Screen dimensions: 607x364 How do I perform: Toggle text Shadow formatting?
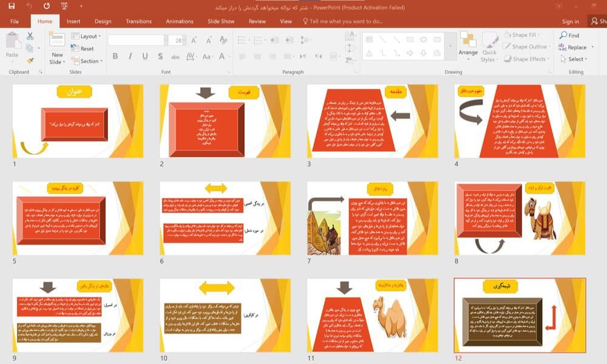pyautogui.click(x=160, y=56)
